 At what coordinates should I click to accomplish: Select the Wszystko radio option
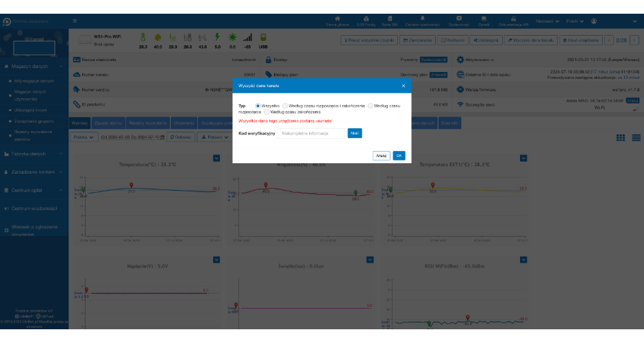click(x=258, y=106)
